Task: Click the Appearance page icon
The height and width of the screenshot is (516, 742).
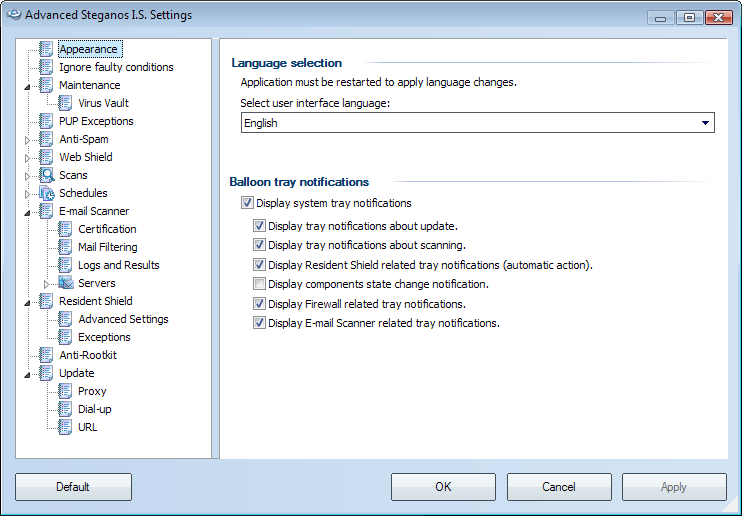Action: click(x=46, y=49)
